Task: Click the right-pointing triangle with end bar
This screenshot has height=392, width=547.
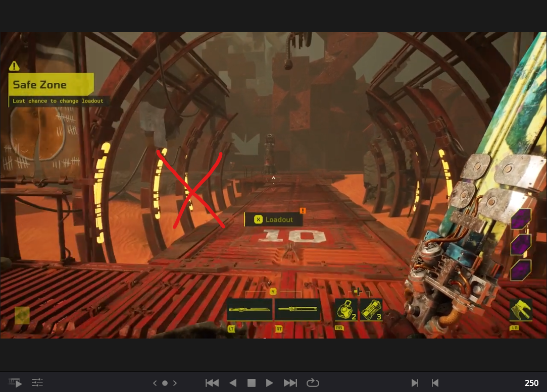Action: point(415,383)
